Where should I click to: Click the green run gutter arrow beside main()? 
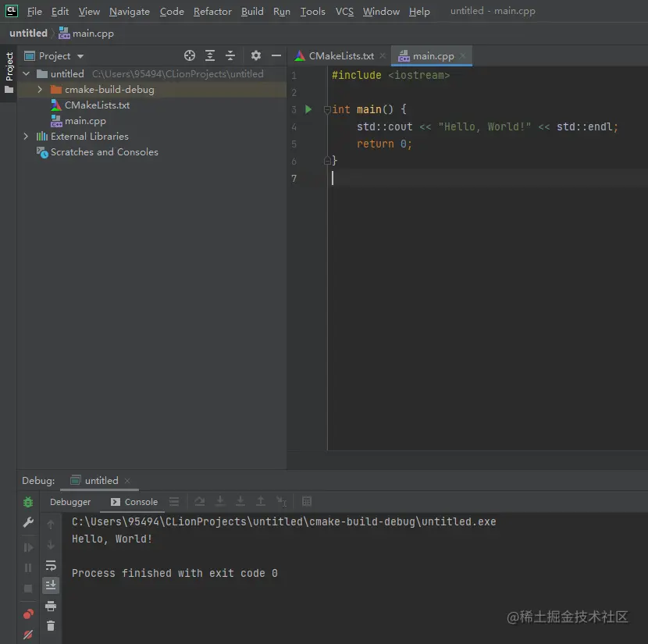pos(308,109)
